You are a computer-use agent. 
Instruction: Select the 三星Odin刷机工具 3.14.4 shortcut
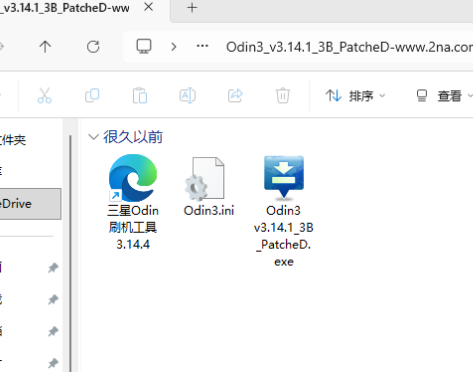point(133,202)
